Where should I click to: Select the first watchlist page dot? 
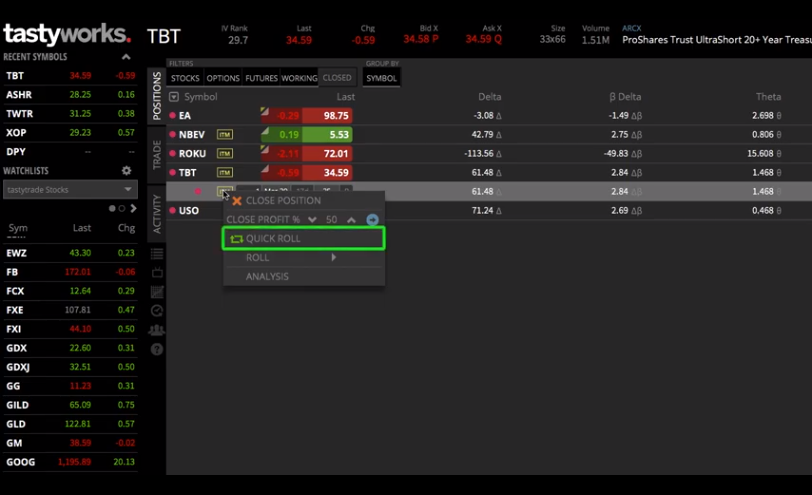pos(112,209)
